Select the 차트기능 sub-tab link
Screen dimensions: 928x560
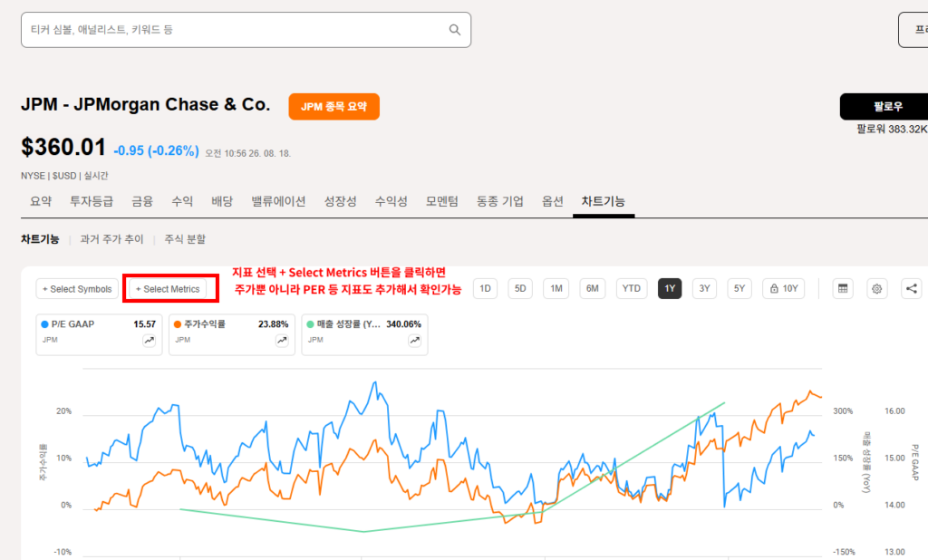40,239
